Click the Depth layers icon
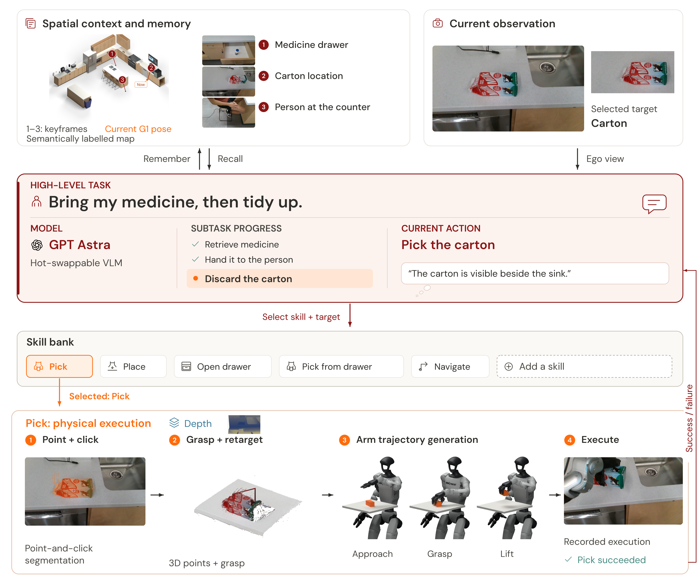This screenshot has height=588, width=700. (174, 423)
